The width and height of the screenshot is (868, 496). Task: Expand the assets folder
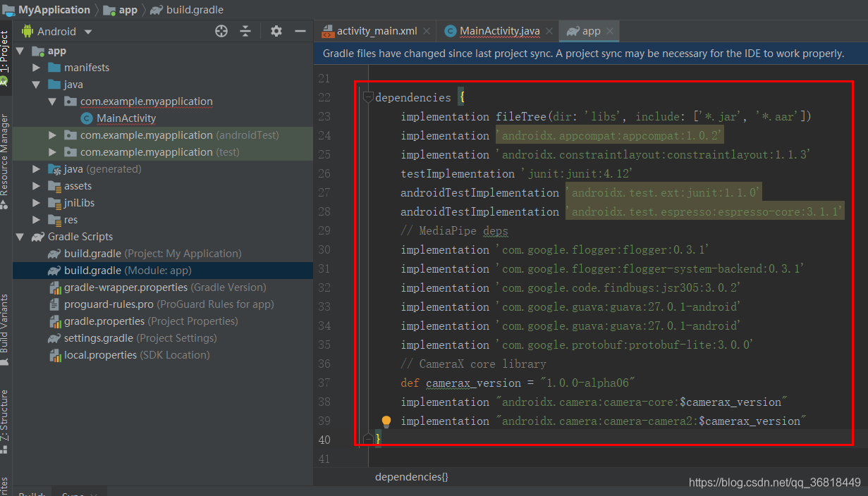point(37,186)
